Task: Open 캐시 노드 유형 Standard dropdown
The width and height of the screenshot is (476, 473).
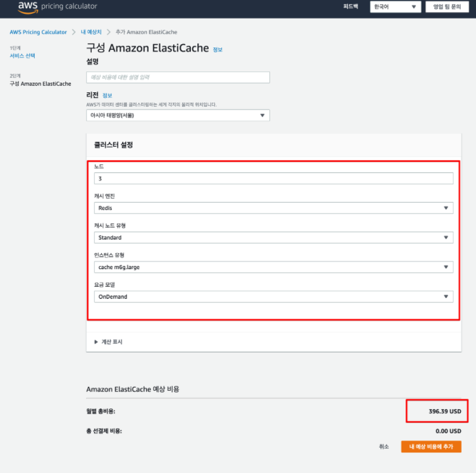Action: pos(274,237)
